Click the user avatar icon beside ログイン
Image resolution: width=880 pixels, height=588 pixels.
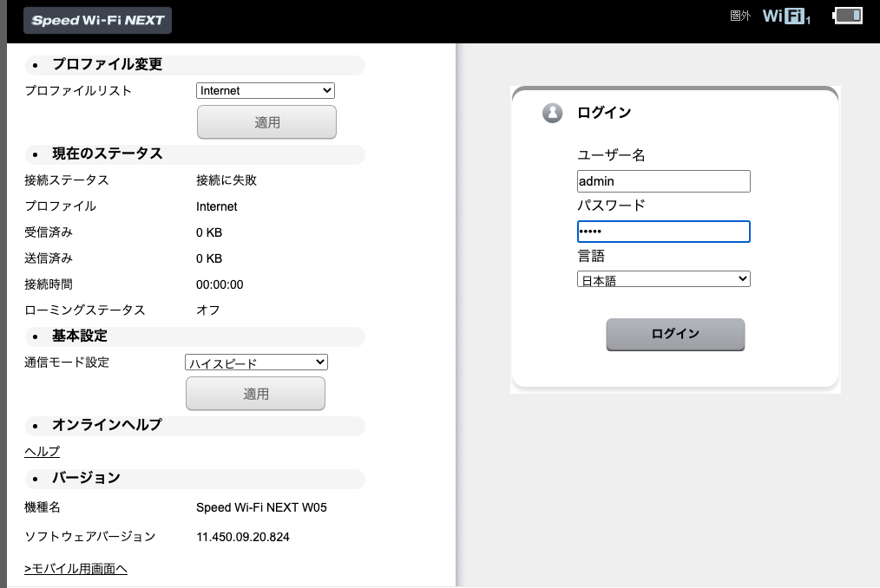(552, 113)
